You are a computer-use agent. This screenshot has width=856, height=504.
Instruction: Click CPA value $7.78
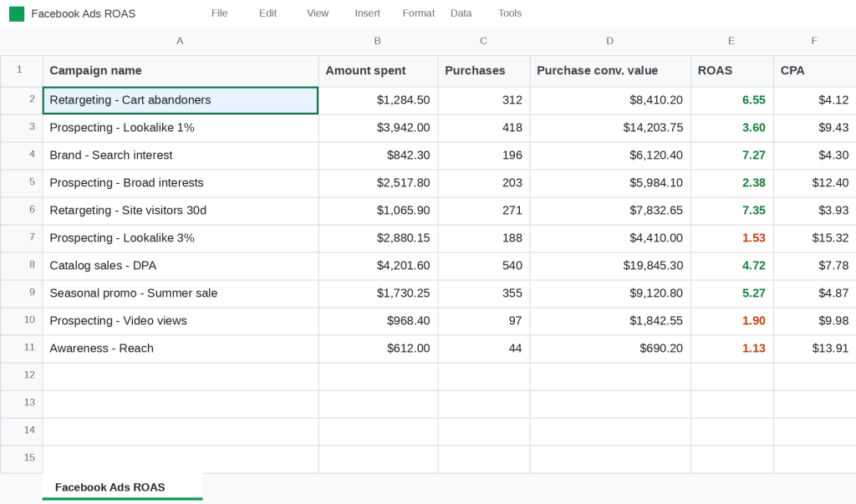814,266
